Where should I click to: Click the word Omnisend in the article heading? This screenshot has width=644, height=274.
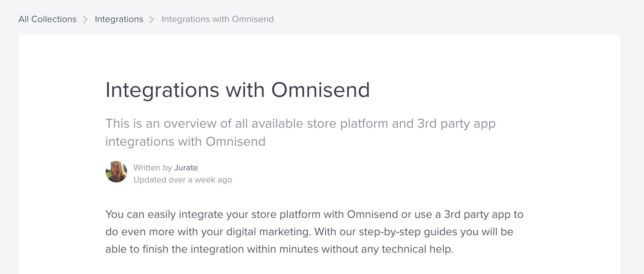[320, 90]
